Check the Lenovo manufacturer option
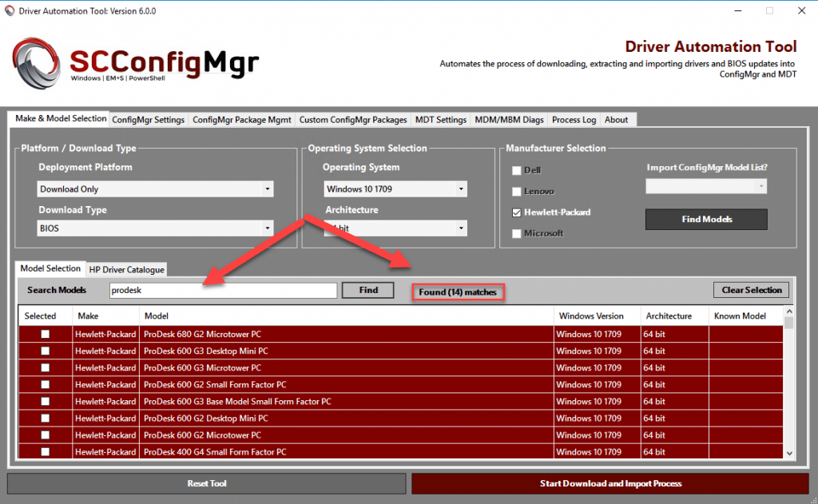818x504 pixels. (515, 191)
